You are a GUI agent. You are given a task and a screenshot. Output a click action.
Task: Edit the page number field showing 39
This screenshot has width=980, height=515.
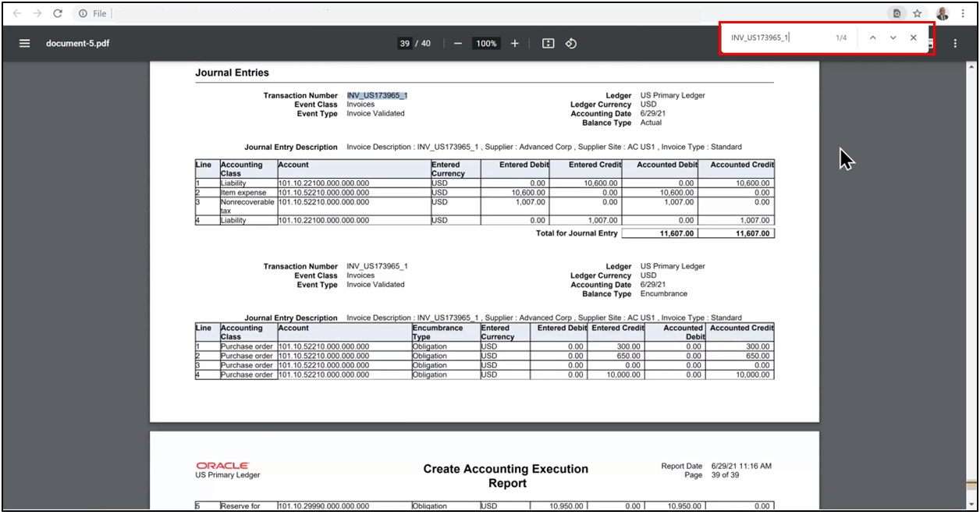click(x=405, y=43)
